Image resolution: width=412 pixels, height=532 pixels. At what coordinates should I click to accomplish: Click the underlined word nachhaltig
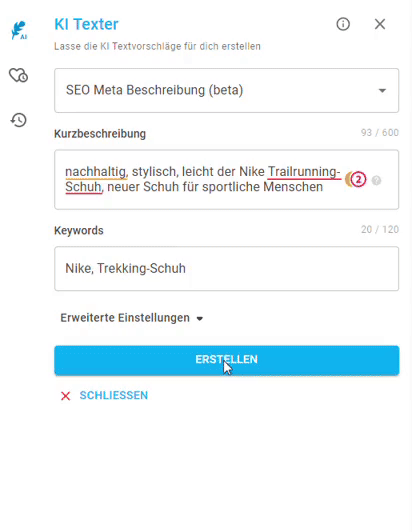tap(95, 172)
